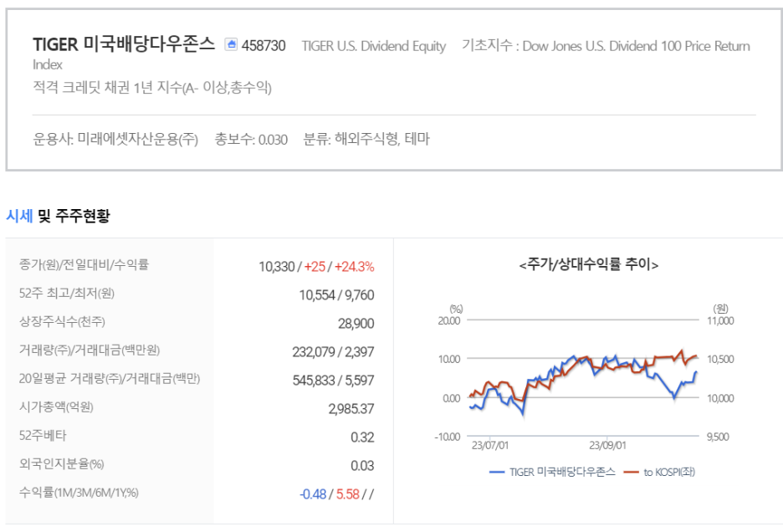Screen dimensions: 783x532
Task: Click the 시가총액(억원) label
Action: tap(56, 407)
